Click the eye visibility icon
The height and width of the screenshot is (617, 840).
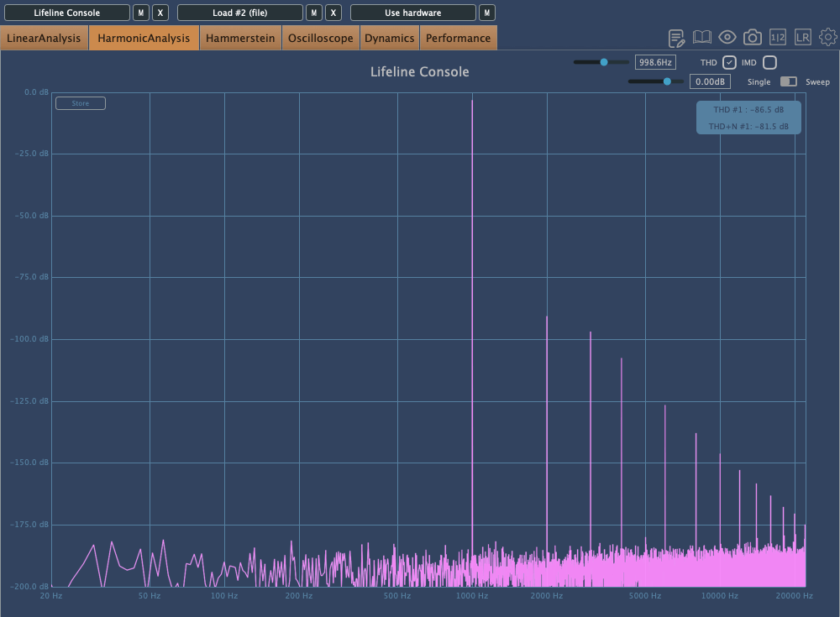[x=727, y=38]
